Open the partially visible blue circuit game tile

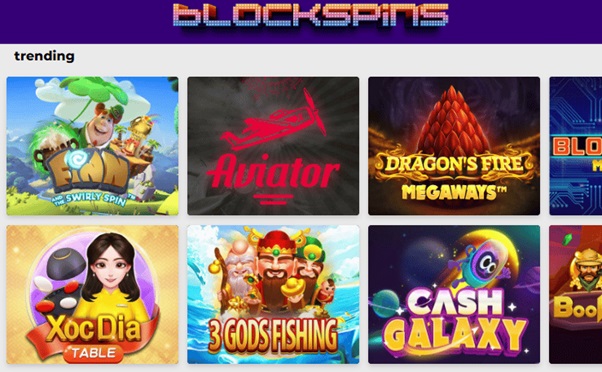(x=576, y=146)
